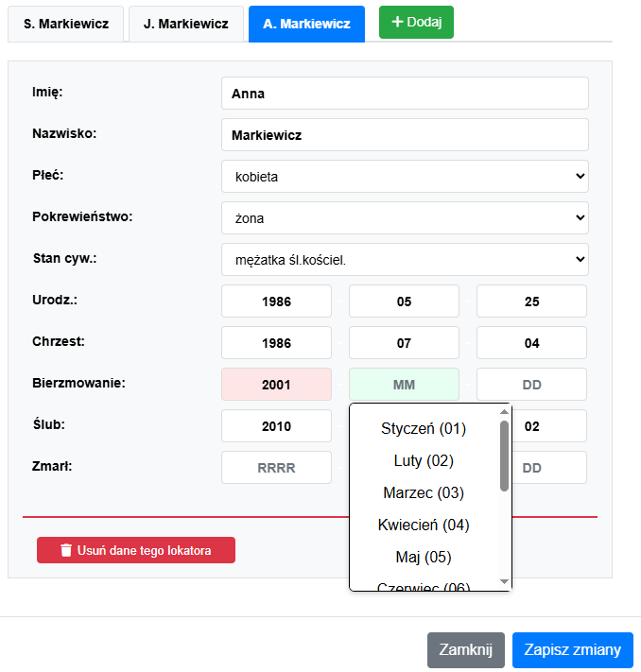Image resolution: width=641 pixels, height=672 pixels.
Task: Expand the Pokrewieństwo dropdown
Action: pyautogui.click(x=405, y=217)
